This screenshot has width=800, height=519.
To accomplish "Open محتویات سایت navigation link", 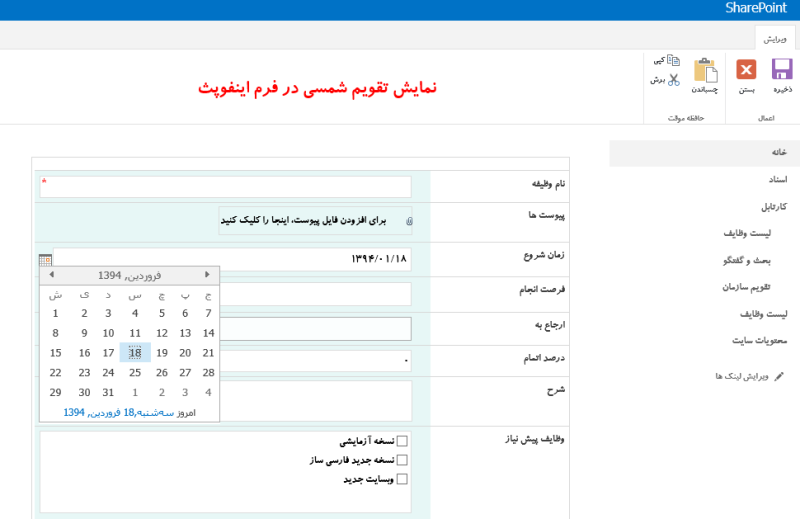I will click(760, 340).
